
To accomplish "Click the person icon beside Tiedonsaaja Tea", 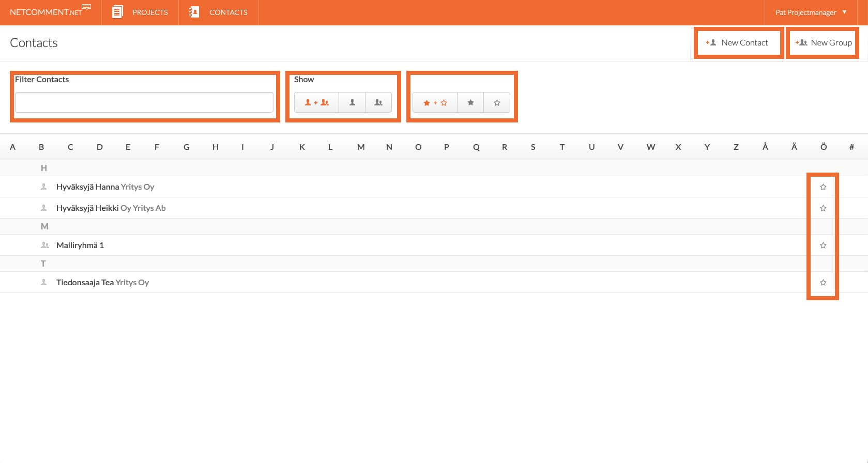I will tap(44, 282).
